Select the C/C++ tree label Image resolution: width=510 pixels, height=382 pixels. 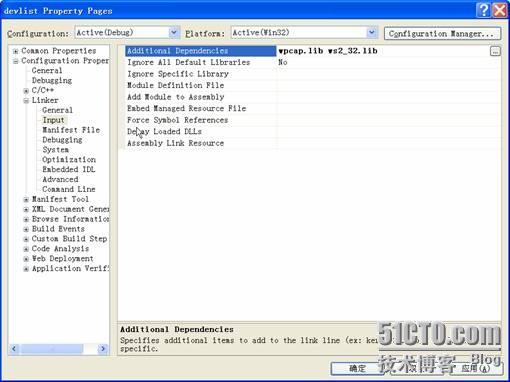(x=43, y=90)
